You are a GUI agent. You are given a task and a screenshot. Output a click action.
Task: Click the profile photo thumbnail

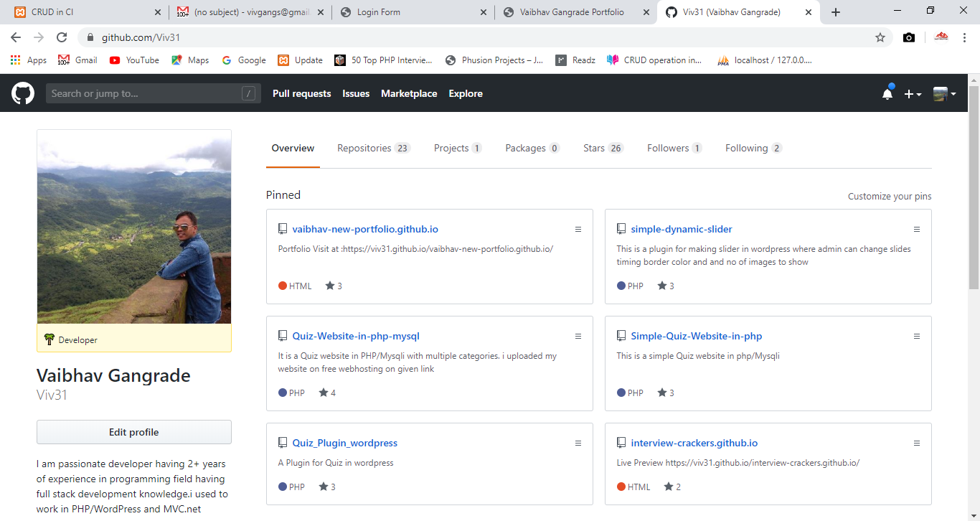(x=134, y=227)
